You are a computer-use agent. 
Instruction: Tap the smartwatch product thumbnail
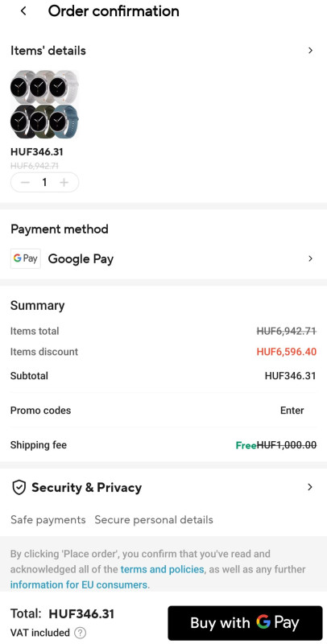tap(45, 105)
